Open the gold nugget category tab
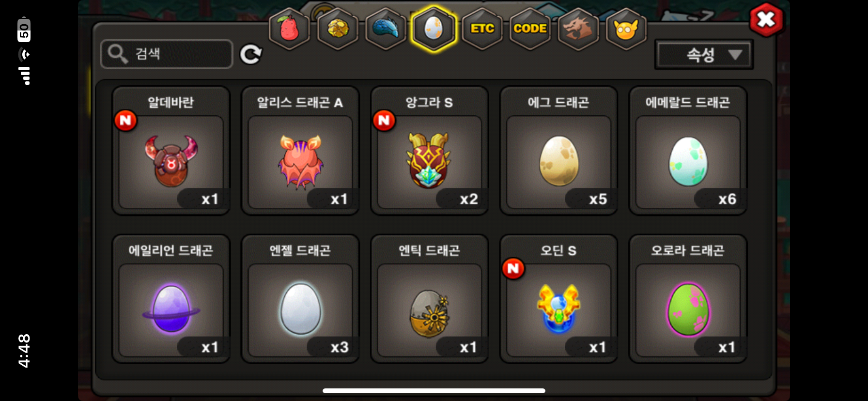 click(x=338, y=29)
